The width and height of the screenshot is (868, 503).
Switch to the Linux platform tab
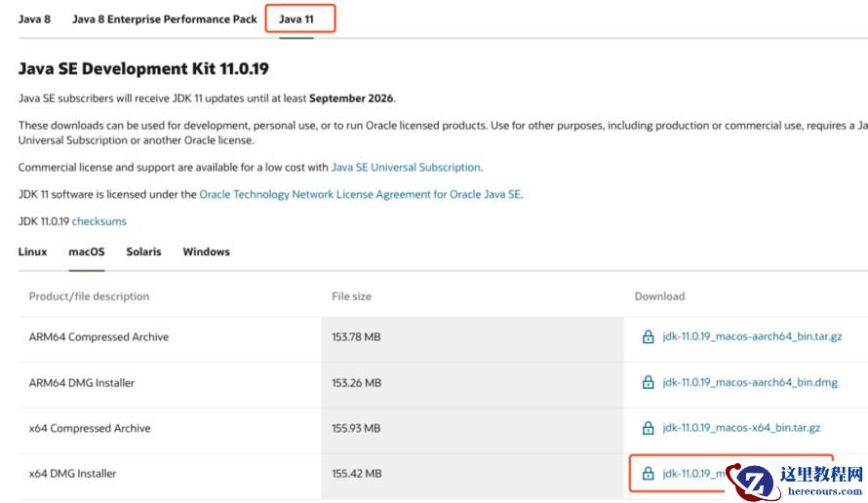[x=32, y=251]
